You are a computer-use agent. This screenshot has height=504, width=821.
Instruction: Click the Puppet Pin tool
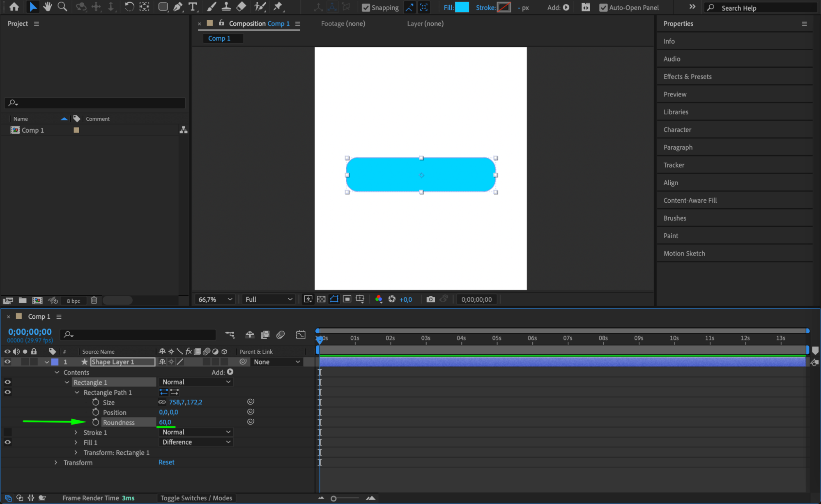(278, 7)
